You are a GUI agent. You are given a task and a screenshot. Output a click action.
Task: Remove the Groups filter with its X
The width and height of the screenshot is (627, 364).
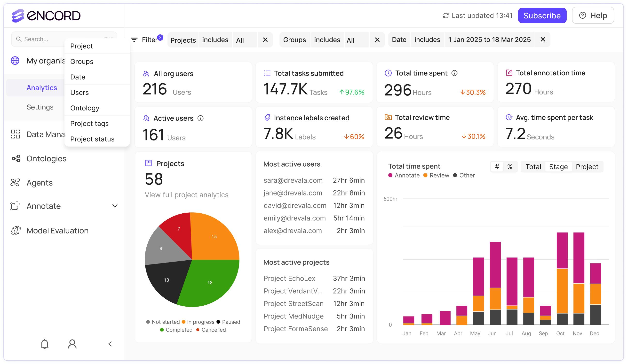tap(377, 40)
